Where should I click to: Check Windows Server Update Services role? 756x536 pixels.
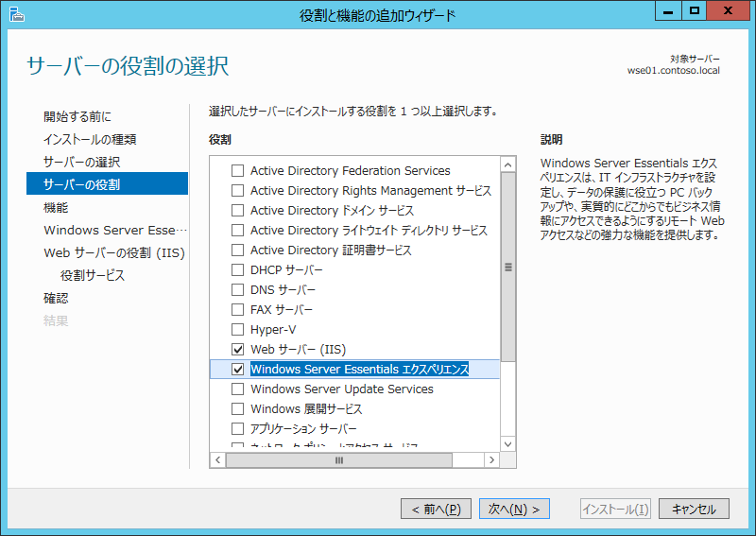[x=237, y=389]
